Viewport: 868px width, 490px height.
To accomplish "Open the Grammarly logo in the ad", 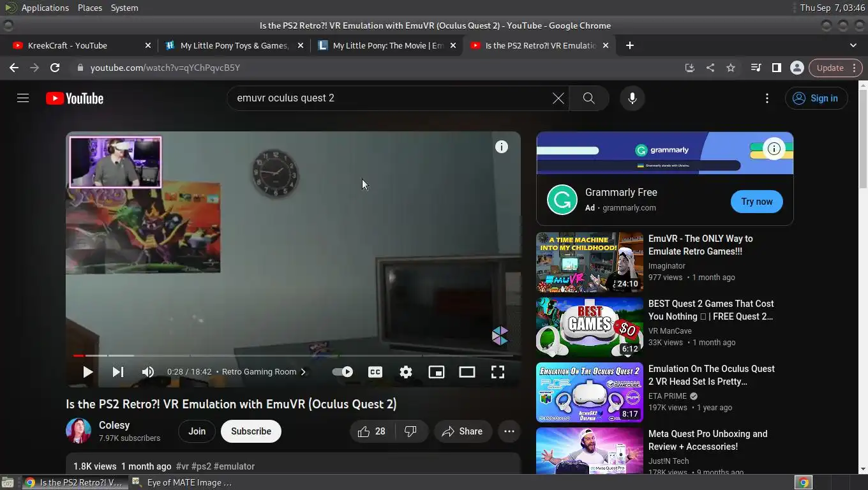I will (x=562, y=200).
